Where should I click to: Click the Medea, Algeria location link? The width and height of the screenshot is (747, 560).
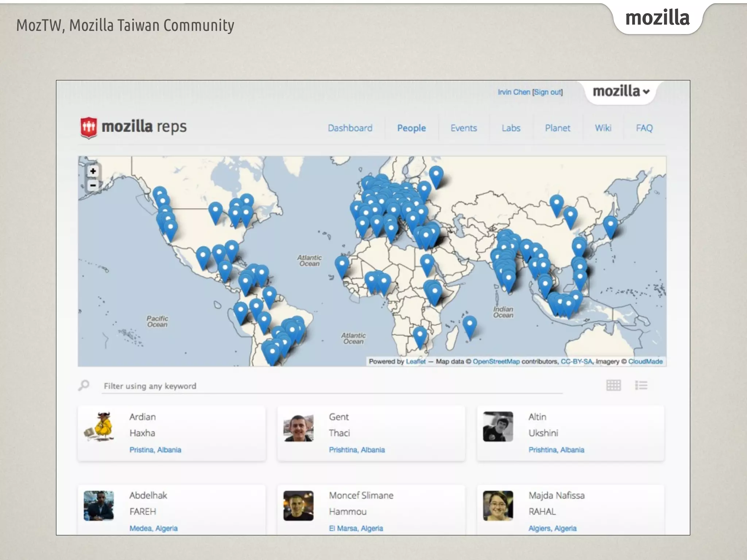coord(154,528)
